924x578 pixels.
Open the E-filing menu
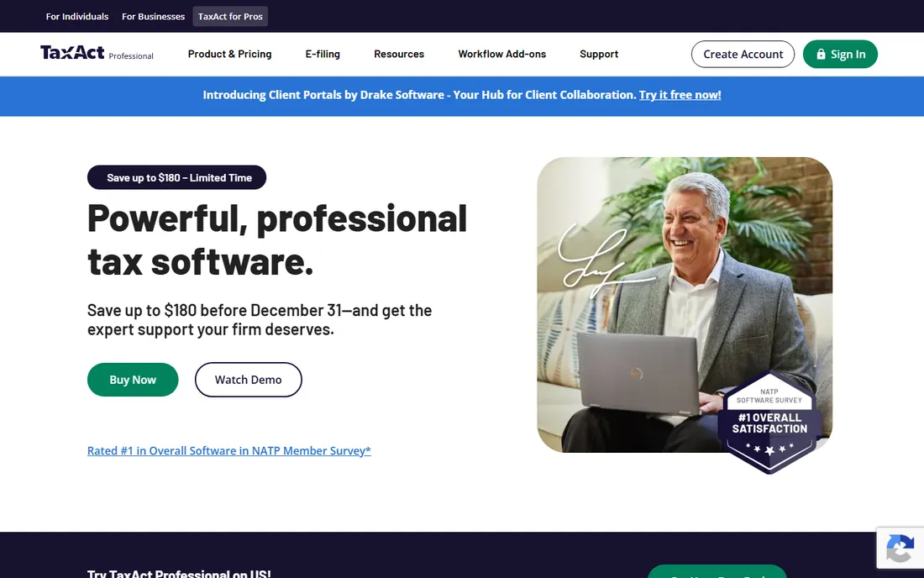323,55
